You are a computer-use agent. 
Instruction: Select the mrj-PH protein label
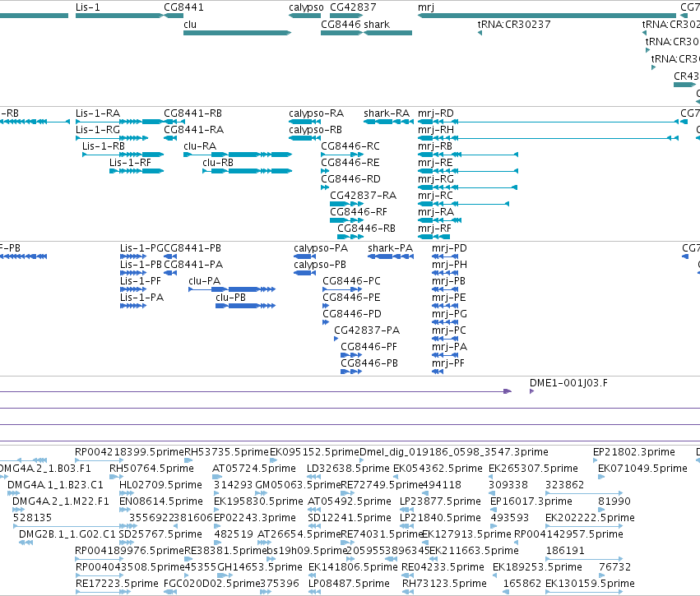[x=450, y=265]
